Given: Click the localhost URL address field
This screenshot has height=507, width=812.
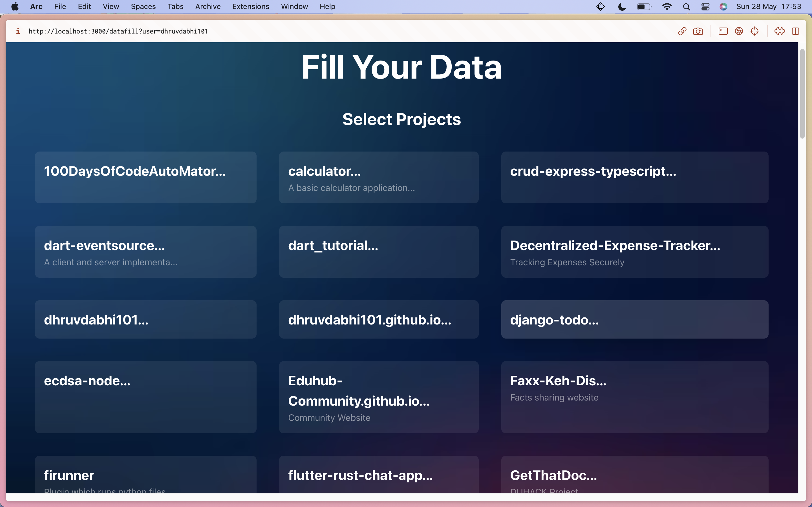Looking at the screenshot, I should pyautogui.click(x=118, y=31).
